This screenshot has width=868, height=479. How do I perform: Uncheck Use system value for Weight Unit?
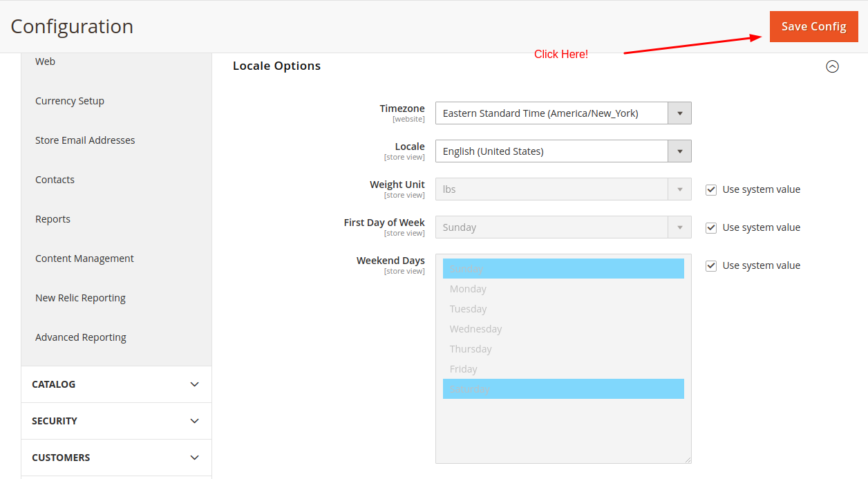coord(711,189)
